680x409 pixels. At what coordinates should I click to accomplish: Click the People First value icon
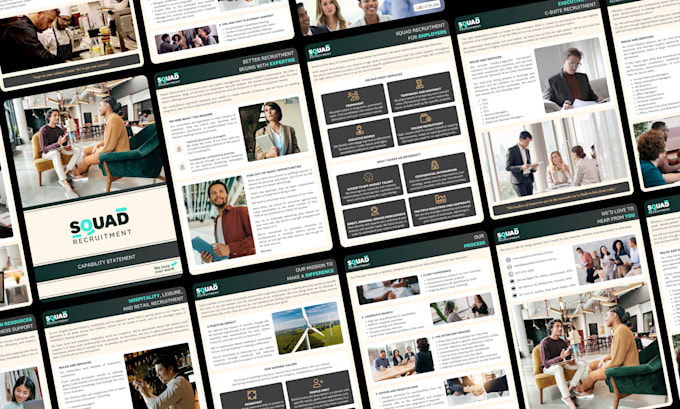coord(318,383)
